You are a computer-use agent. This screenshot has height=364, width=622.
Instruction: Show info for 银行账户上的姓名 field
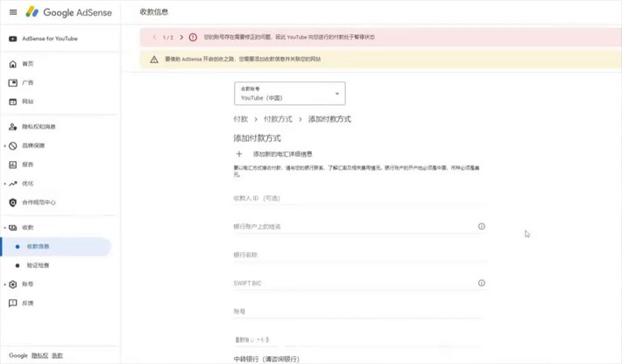click(x=482, y=227)
